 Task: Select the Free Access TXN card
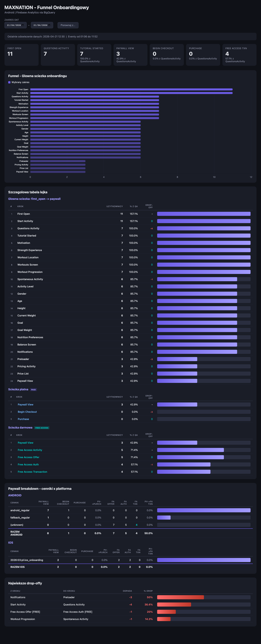239,55
